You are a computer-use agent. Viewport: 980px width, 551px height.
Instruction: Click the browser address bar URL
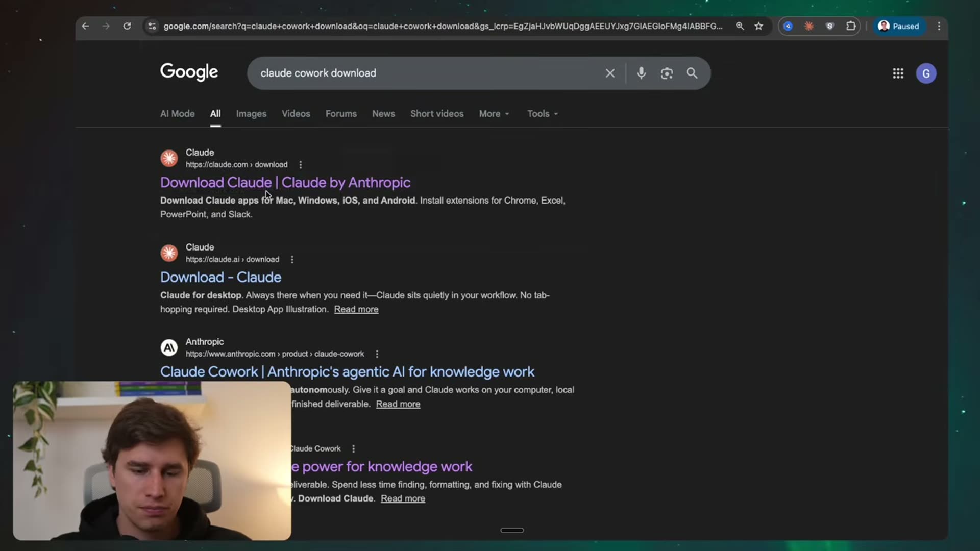[443, 26]
